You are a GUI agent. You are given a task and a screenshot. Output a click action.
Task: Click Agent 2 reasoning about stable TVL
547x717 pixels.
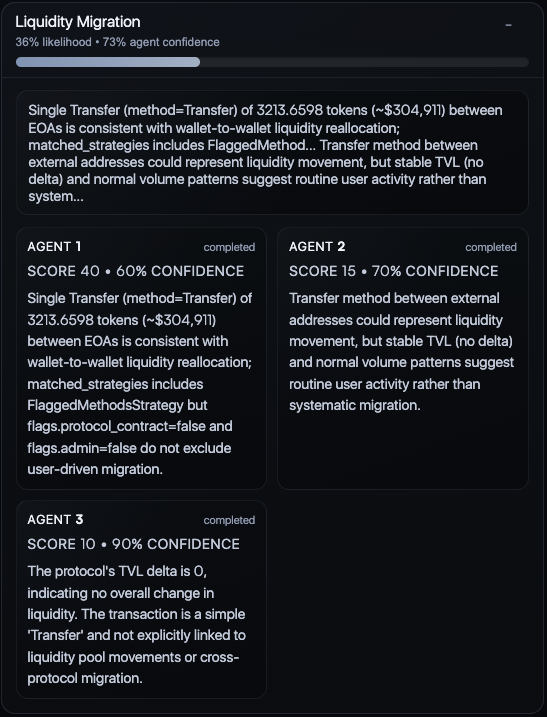(402, 352)
